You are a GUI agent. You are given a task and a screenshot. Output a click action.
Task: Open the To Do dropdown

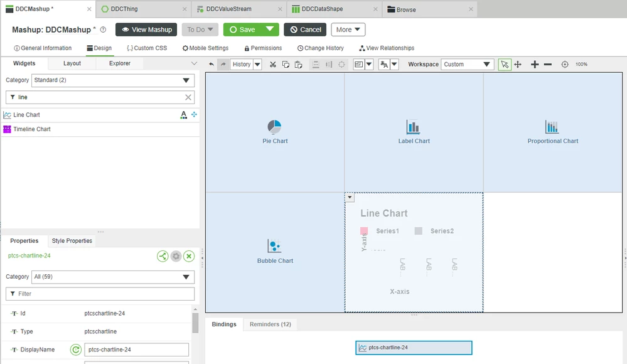200,29
